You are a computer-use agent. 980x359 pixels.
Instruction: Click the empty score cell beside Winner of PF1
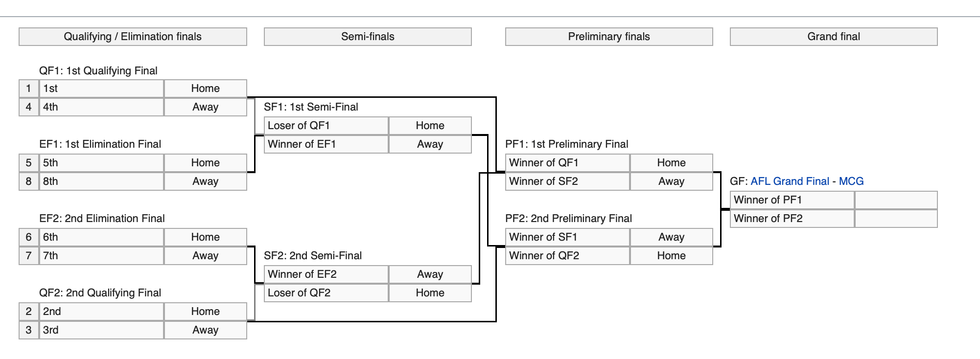tap(896, 200)
